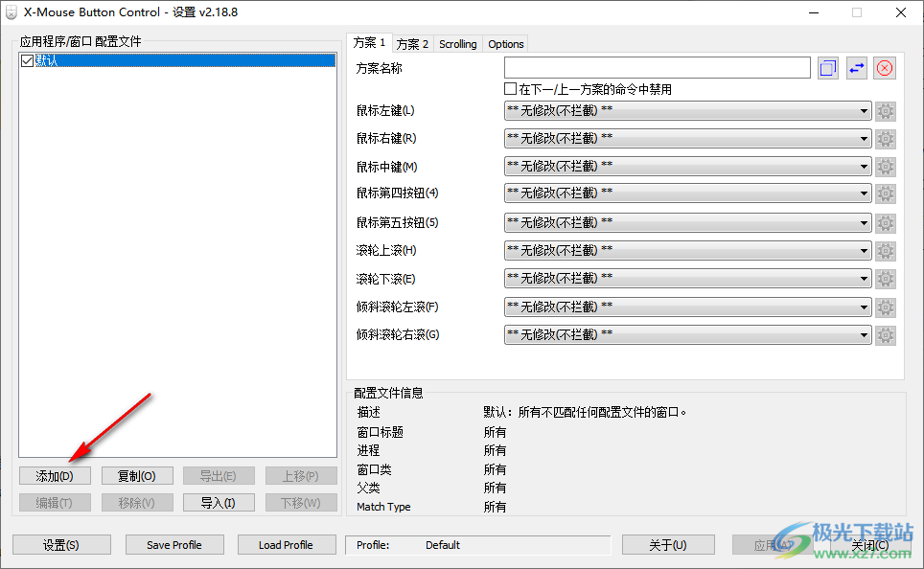Screen dimensions: 924x569
Task: Click the 窗口标题 label
Action: [381, 432]
